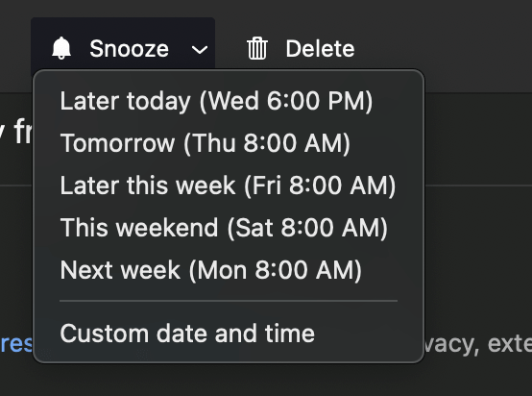Click the 'Thu 8:00 AM' time text
This screenshot has width=532, height=396.
[267, 143]
